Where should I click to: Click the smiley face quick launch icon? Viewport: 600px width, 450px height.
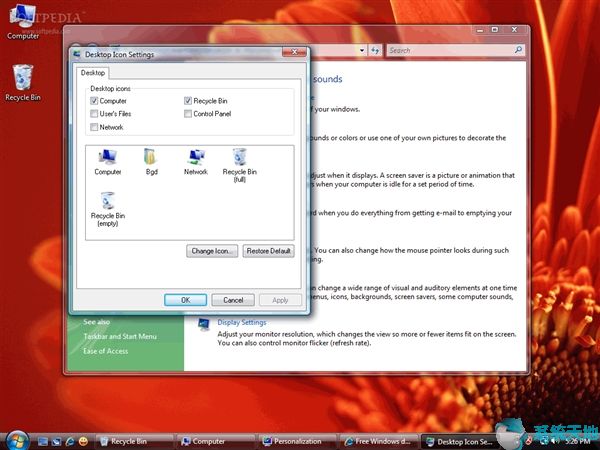coord(83,441)
